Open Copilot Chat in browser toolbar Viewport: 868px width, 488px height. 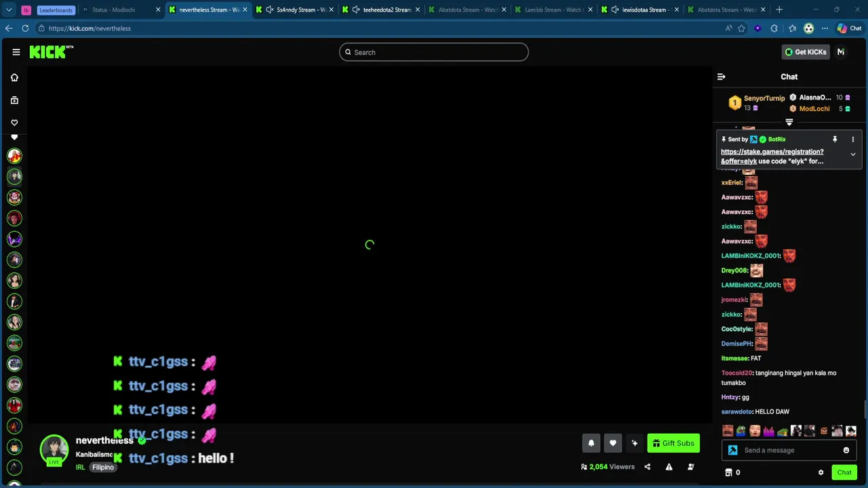[x=849, y=28]
